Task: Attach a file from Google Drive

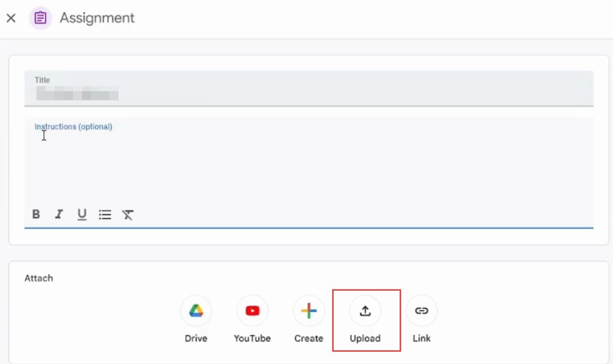Action: click(x=196, y=311)
